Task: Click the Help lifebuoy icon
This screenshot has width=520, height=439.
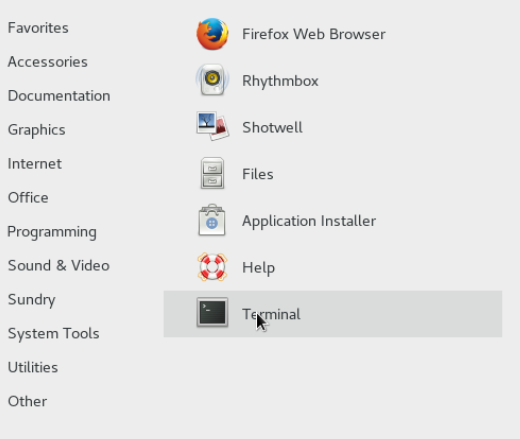Action: 212,267
